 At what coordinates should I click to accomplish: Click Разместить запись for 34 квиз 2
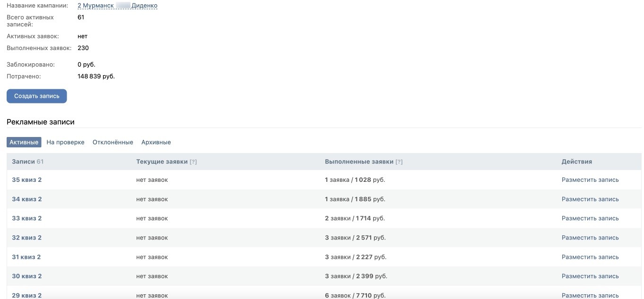click(590, 199)
